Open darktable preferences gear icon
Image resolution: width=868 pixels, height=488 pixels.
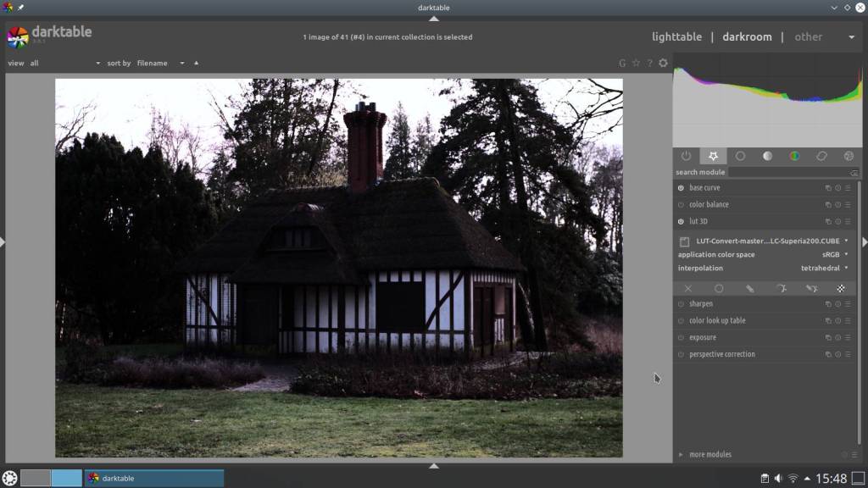click(x=663, y=63)
